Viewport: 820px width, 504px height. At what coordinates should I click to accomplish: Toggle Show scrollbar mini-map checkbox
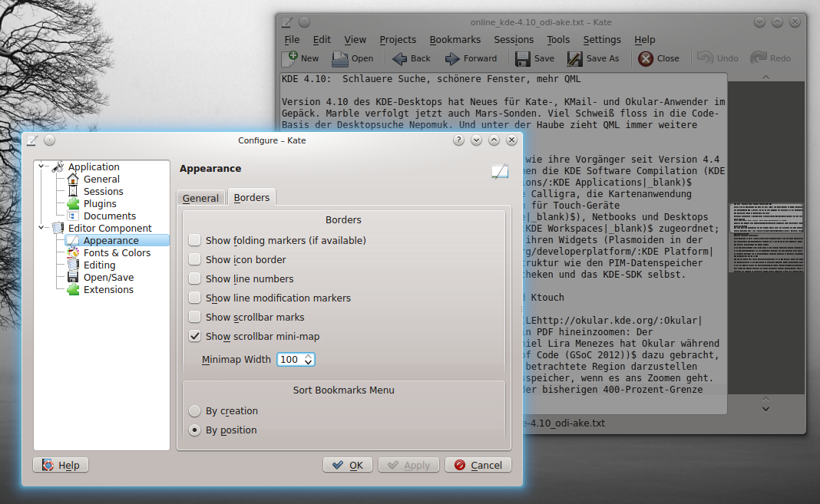pos(195,337)
